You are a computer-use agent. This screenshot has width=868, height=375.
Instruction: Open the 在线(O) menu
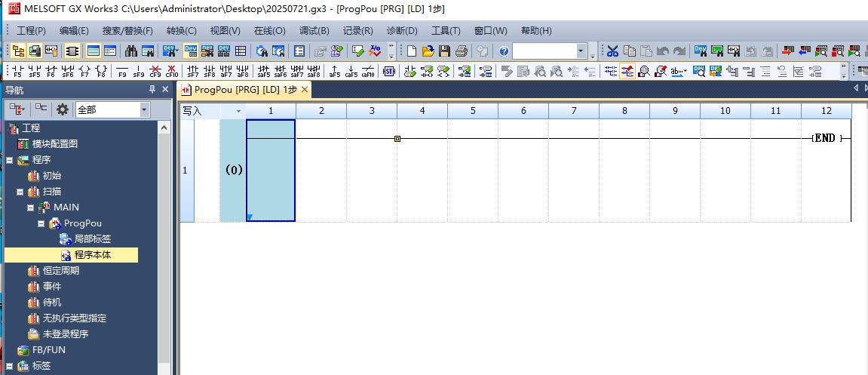[269, 31]
